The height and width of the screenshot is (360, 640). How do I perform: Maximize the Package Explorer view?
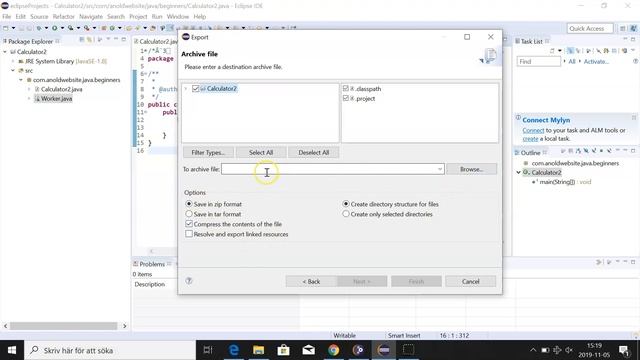124,40
